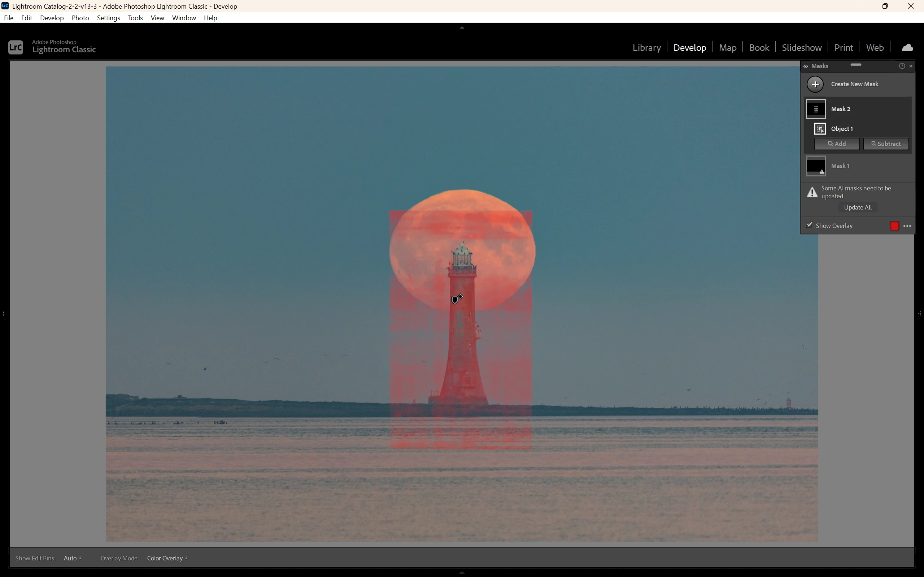The height and width of the screenshot is (577, 924).
Task: Expand the bottom filmstrip panel arrow
Action: point(462,572)
